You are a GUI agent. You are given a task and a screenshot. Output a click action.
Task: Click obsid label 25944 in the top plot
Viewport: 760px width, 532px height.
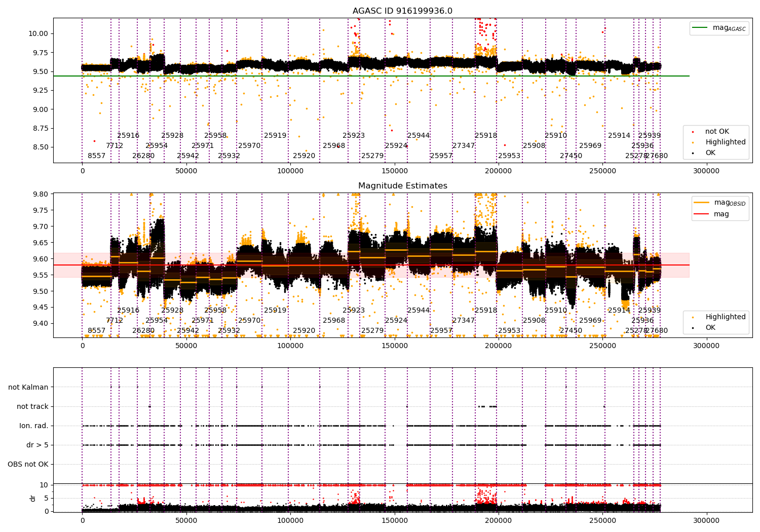(419, 135)
